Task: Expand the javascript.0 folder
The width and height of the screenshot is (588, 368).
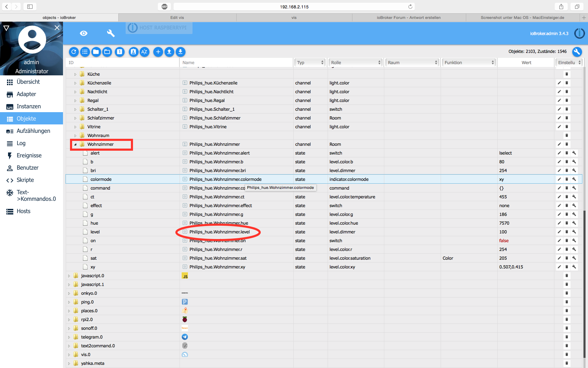Action: pyautogui.click(x=69, y=276)
